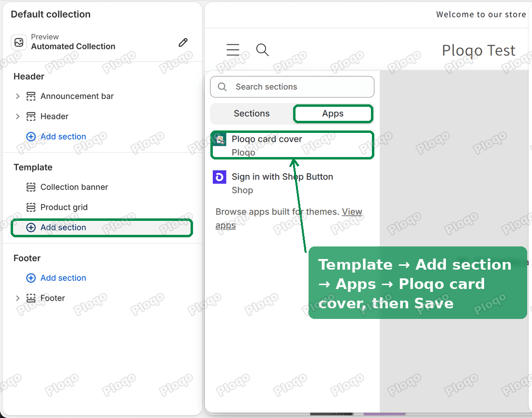Click the Shop app icon
532x418 pixels.
click(220, 177)
